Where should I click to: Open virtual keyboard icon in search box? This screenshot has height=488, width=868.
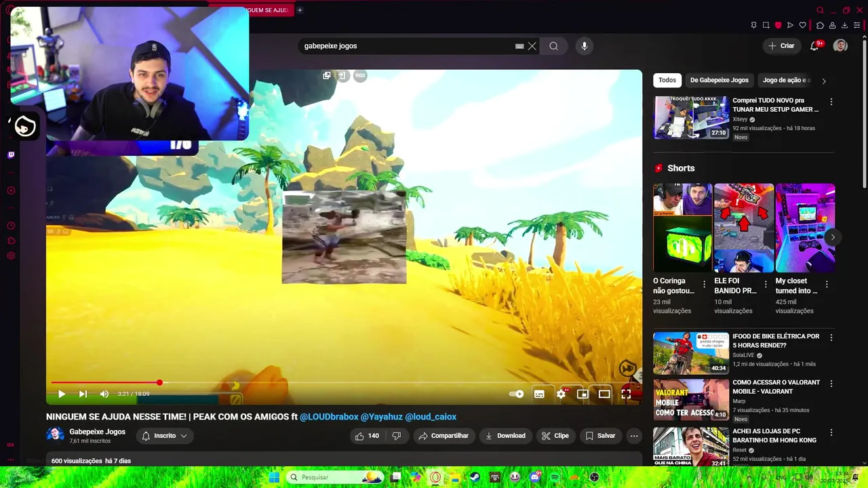(519, 46)
